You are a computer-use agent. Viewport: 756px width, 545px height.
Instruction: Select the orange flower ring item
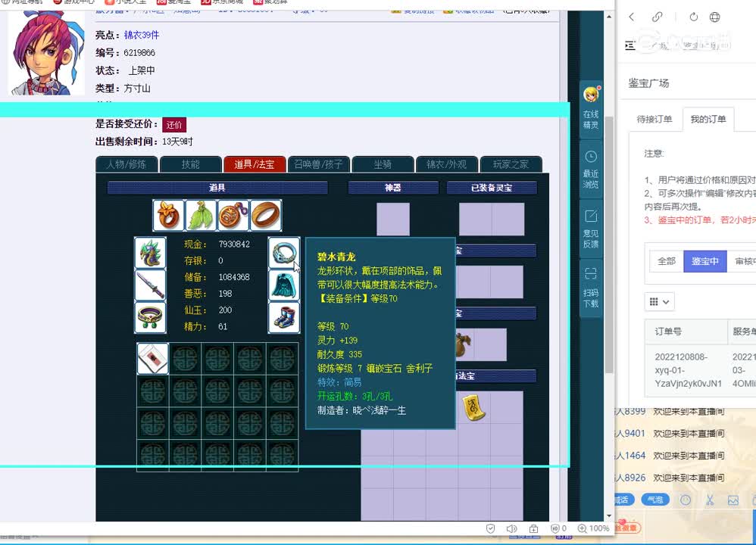click(x=169, y=216)
